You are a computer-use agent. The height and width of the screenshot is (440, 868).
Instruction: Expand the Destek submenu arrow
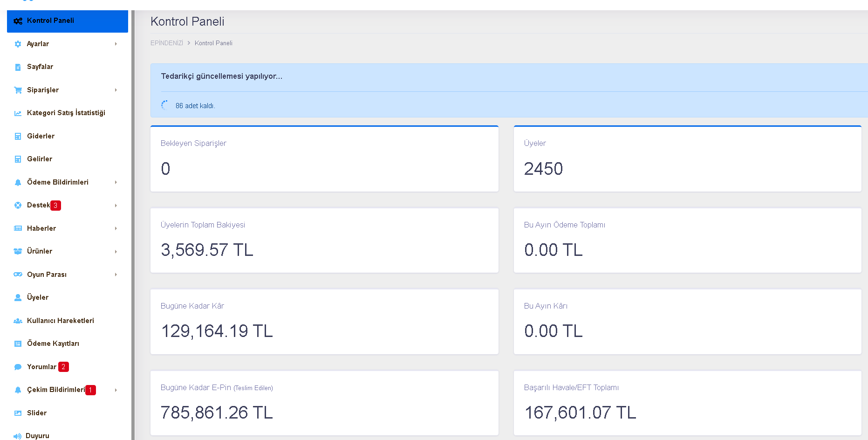pyautogui.click(x=116, y=206)
